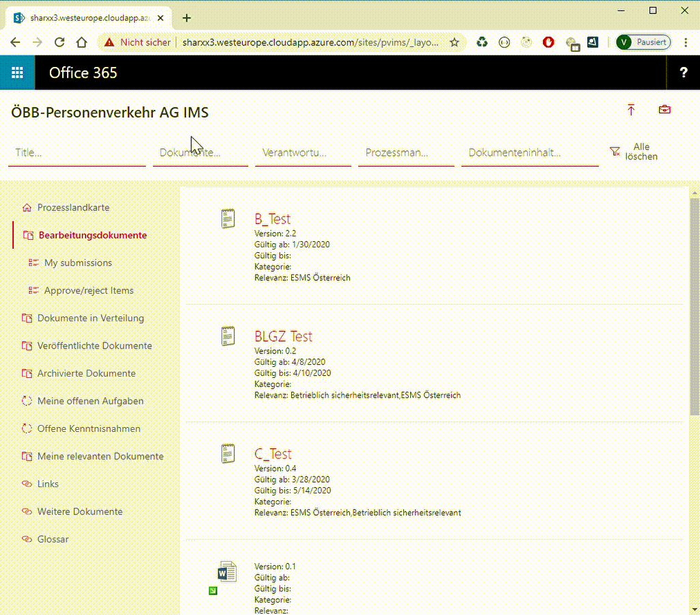Viewport: 700px width, 615px height.
Task: Click the AdBlock hand icon in toolbar
Action: tap(548, 42)
